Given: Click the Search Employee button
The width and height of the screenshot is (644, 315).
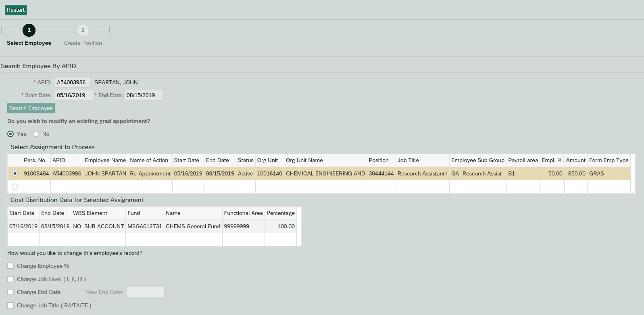Looking at the screenshot, I should pos(31,108).
